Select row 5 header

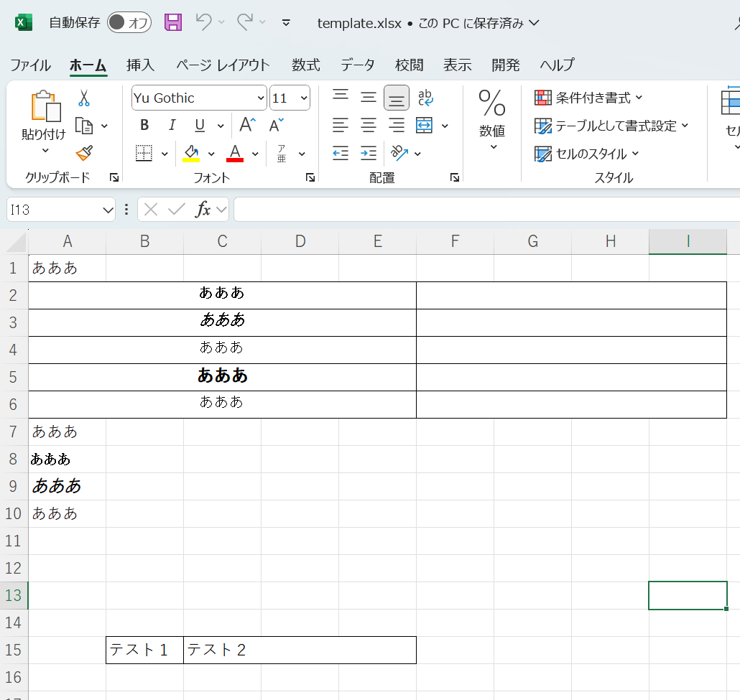click(13, 378)
